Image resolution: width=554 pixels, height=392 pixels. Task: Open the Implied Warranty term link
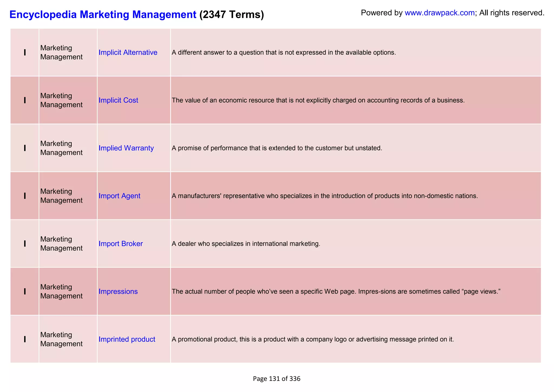[126, 148]
